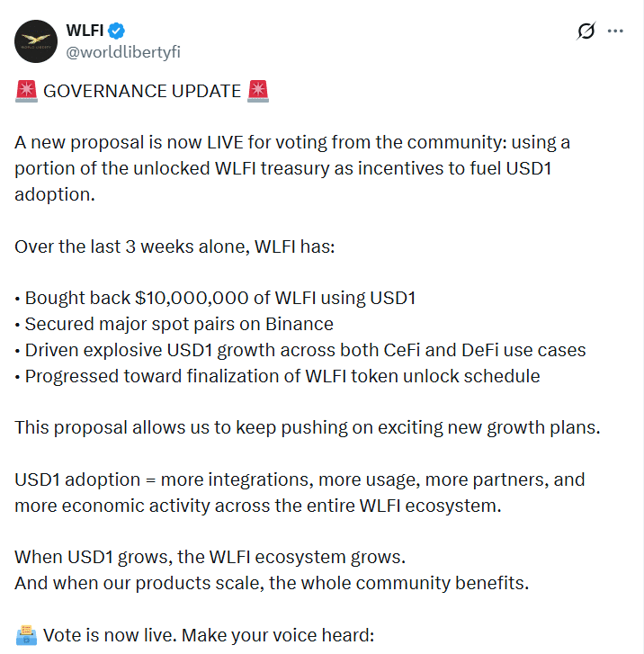Click the "Over the last 3 weeks alone" line
This screenshot has height=654, width=644.
(x=174, y=246)
